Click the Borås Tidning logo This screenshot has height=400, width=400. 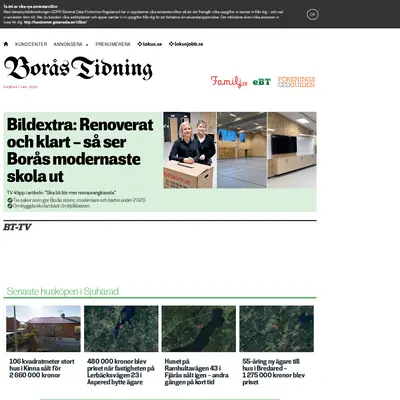(x=78, y=68)
